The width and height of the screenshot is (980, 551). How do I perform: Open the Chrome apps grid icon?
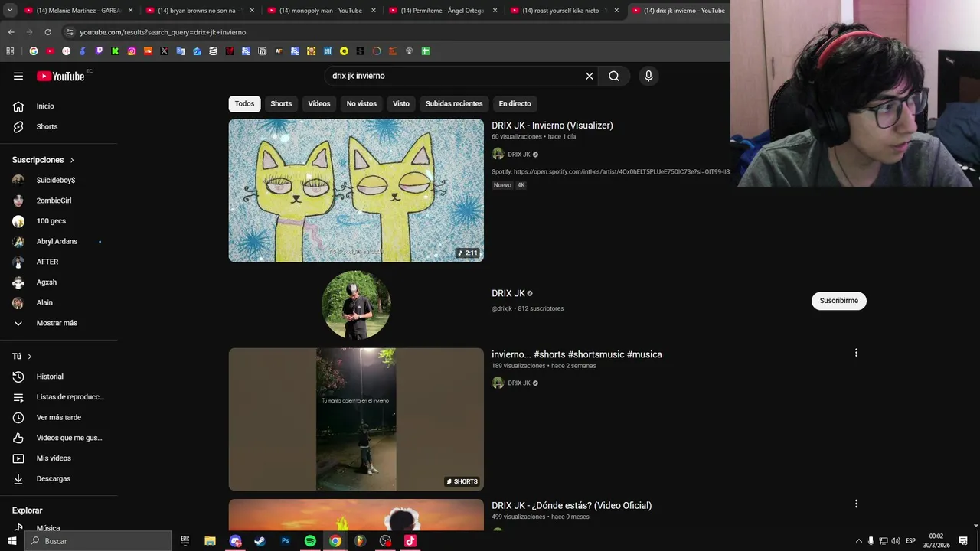tap(10, 51)
